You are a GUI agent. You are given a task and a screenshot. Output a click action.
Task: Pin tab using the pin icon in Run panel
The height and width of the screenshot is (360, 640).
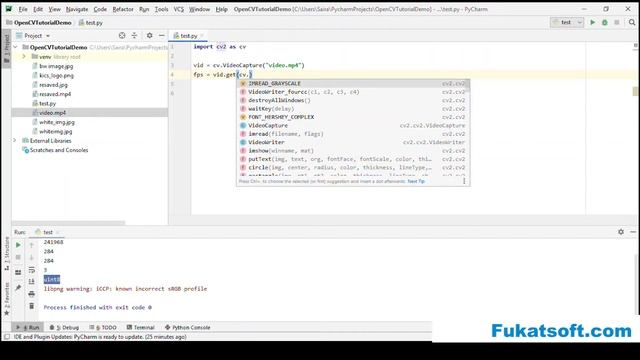pos(18,288)
